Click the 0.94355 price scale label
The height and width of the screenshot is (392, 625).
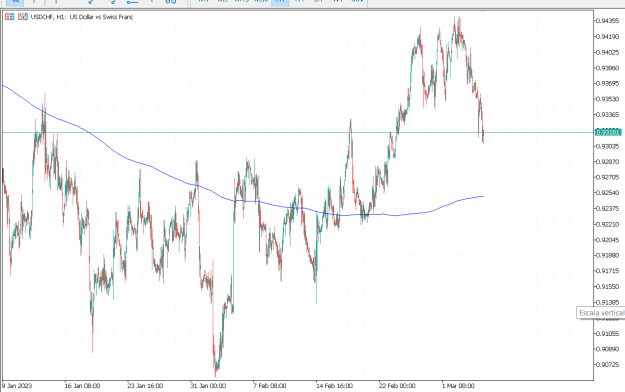608,21
